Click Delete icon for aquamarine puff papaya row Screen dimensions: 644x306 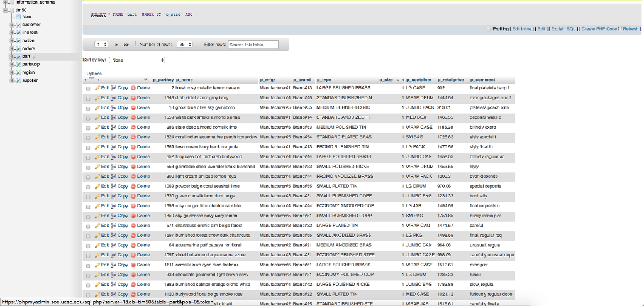(x=133, y=245)
